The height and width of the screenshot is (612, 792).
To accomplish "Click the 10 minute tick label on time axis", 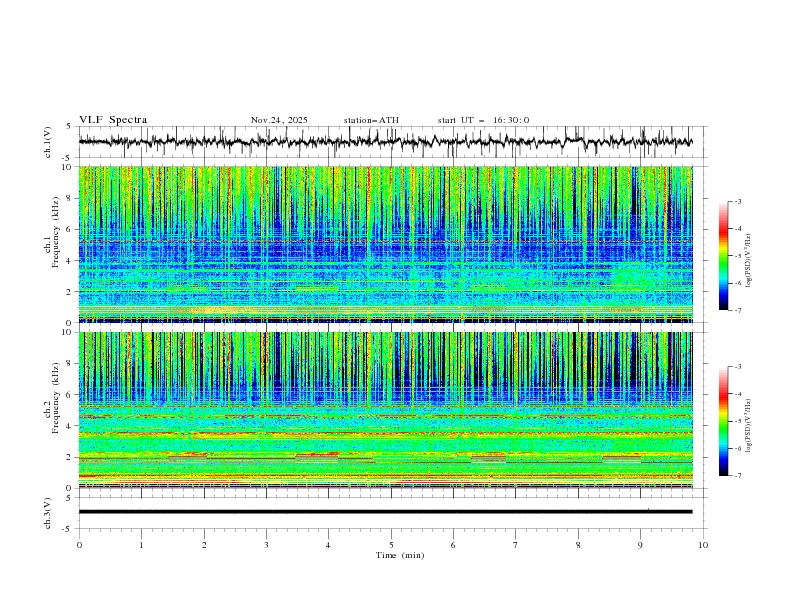I will pos(703,545).
